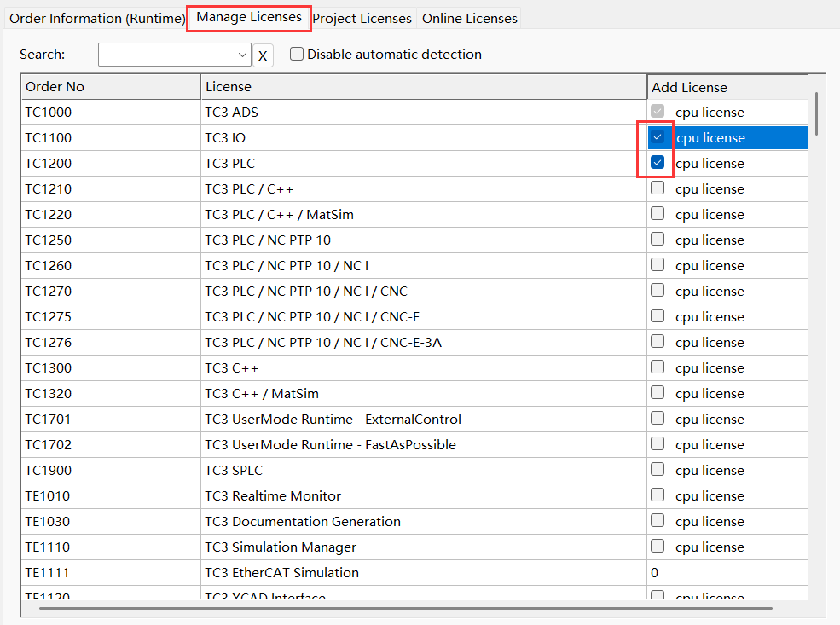Screen dimensions: 840x625
Task: Click the TC3 SPLC license name
Action: coord(234,470)
